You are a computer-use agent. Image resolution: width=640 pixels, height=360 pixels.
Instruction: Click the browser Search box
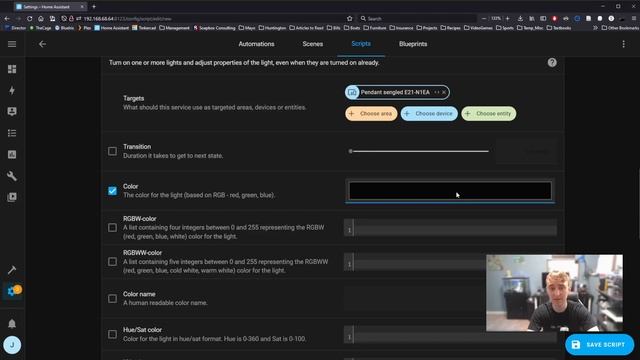click(x=417, y=18)
